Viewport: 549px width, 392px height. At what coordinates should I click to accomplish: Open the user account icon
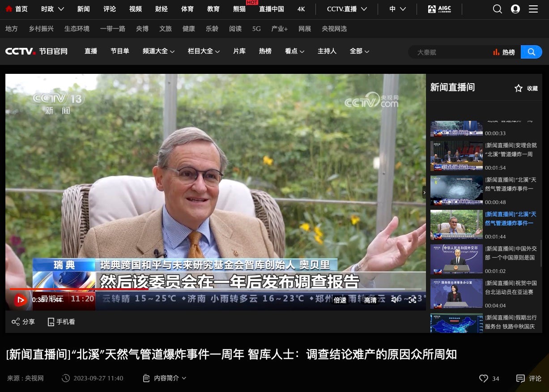[515, 9]
